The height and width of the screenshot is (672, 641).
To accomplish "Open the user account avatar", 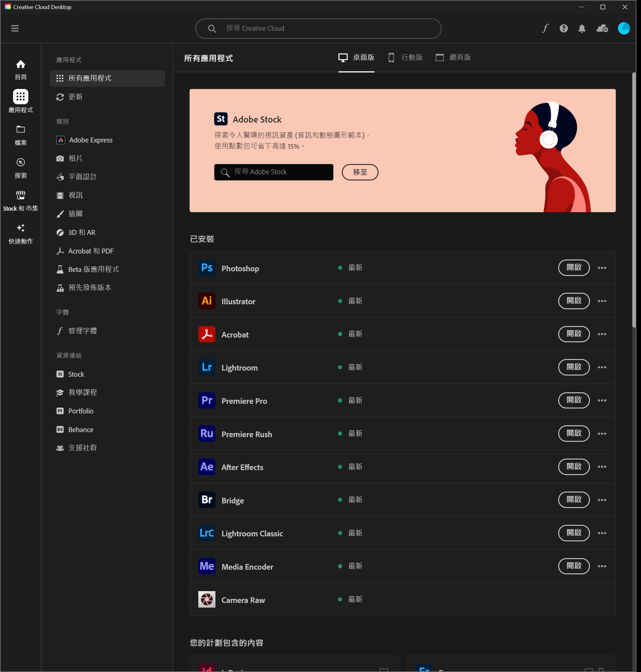I will coord(624,28).
